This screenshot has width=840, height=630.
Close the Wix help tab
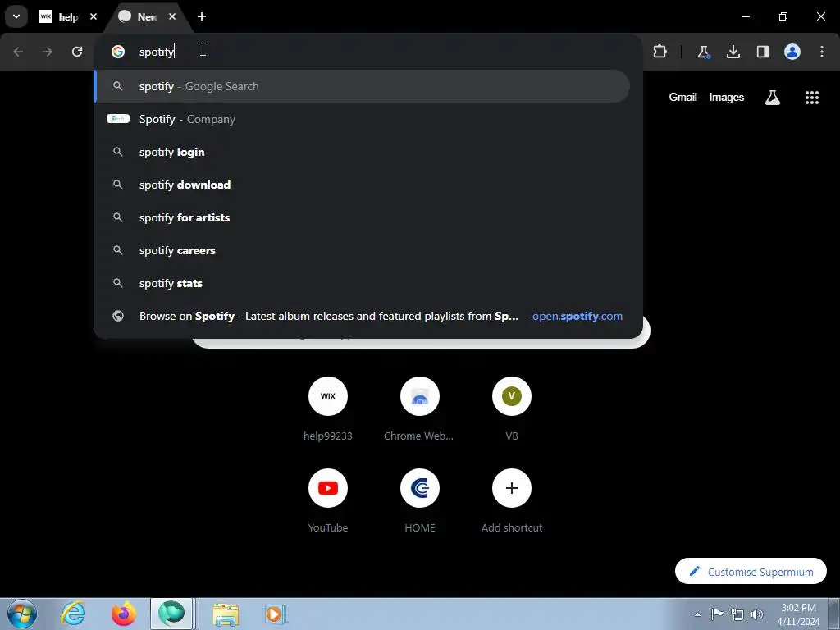pyautogui.click(x=94, y=16)
